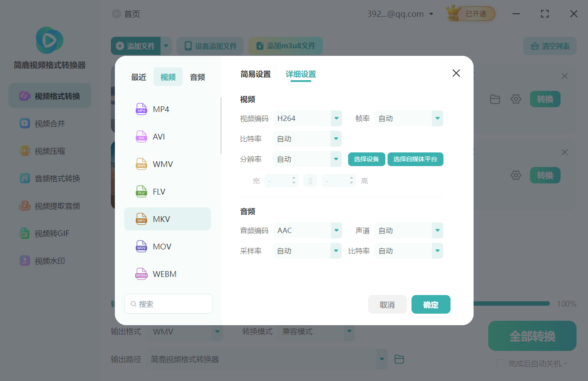Open the 视频转GIF tool
Viewport: 588px width, 381px height.
click(x=49, y=233)
